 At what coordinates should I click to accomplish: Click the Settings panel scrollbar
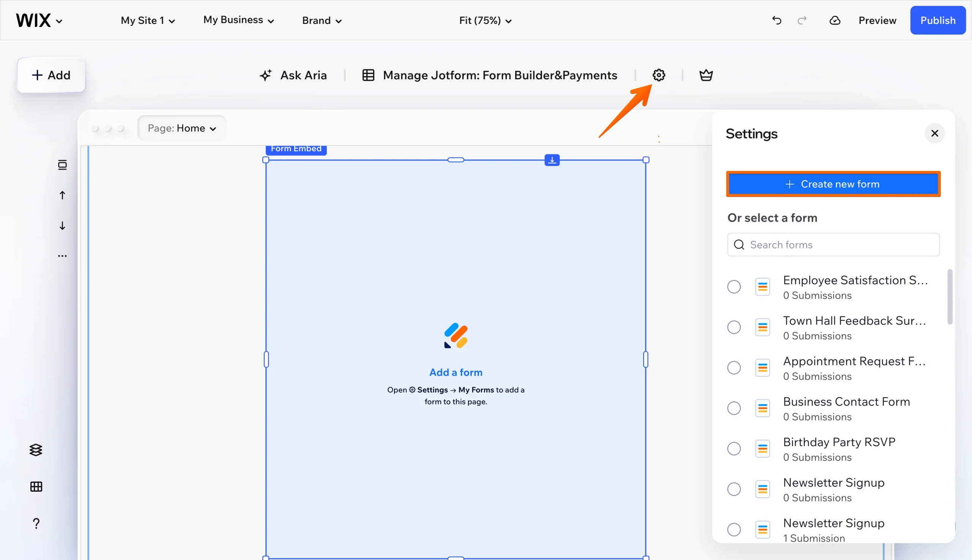(x=950, y=297)
